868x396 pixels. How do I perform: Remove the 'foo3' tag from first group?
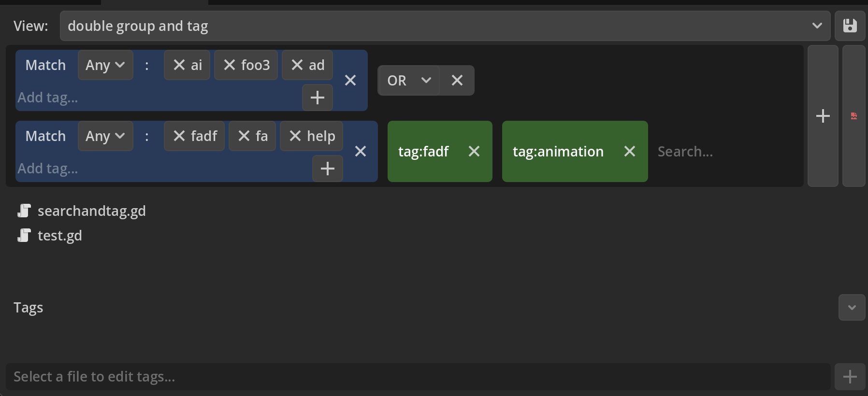coord(230,65)
